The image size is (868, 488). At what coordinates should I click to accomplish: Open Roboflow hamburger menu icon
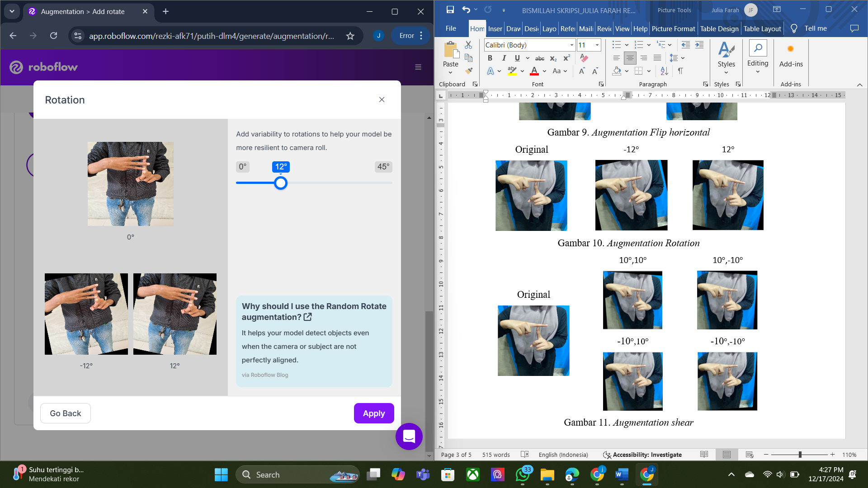(418, 67)
